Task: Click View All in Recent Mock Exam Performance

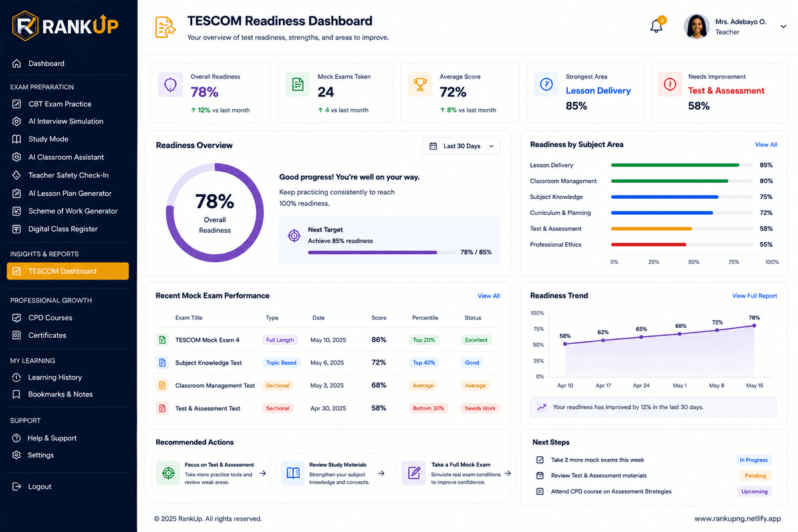Action: pos(489,296)
